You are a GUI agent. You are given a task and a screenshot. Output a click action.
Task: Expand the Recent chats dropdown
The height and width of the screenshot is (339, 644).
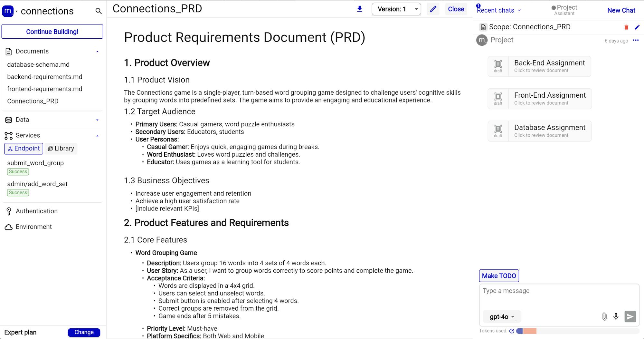coord(499,10)
